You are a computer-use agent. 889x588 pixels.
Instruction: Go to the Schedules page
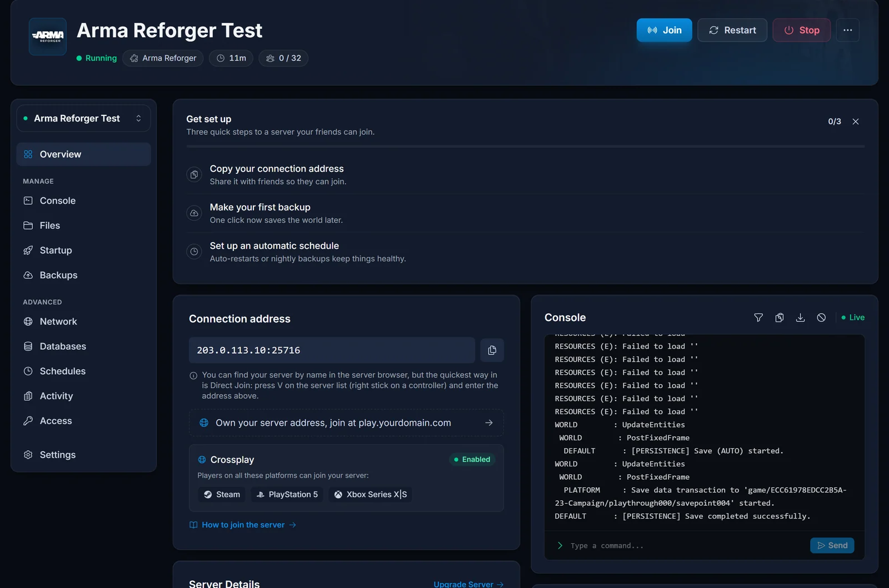tap(83, 371)
